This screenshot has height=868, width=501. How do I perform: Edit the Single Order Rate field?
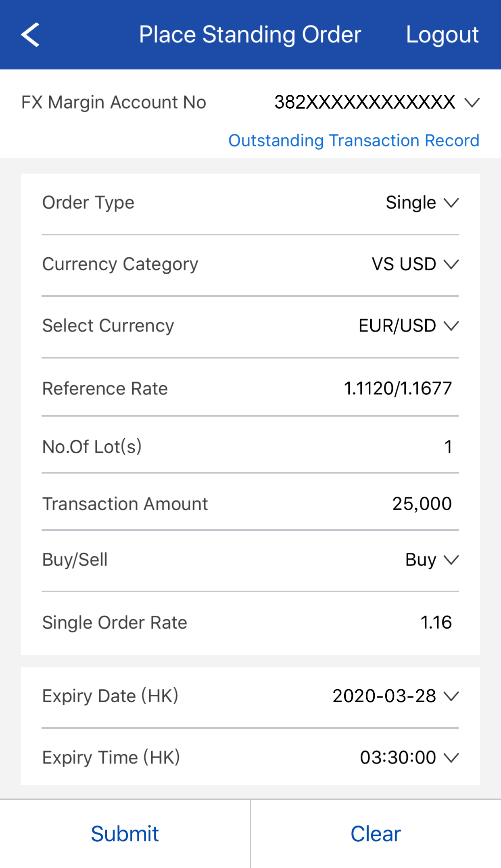pos(436,623)
